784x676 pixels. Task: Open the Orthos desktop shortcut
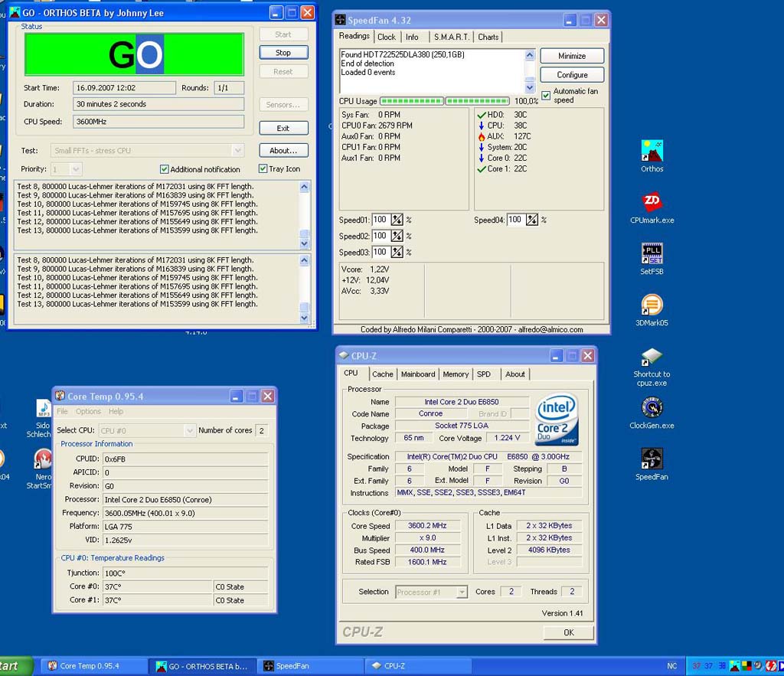click(x=652, y=151)
